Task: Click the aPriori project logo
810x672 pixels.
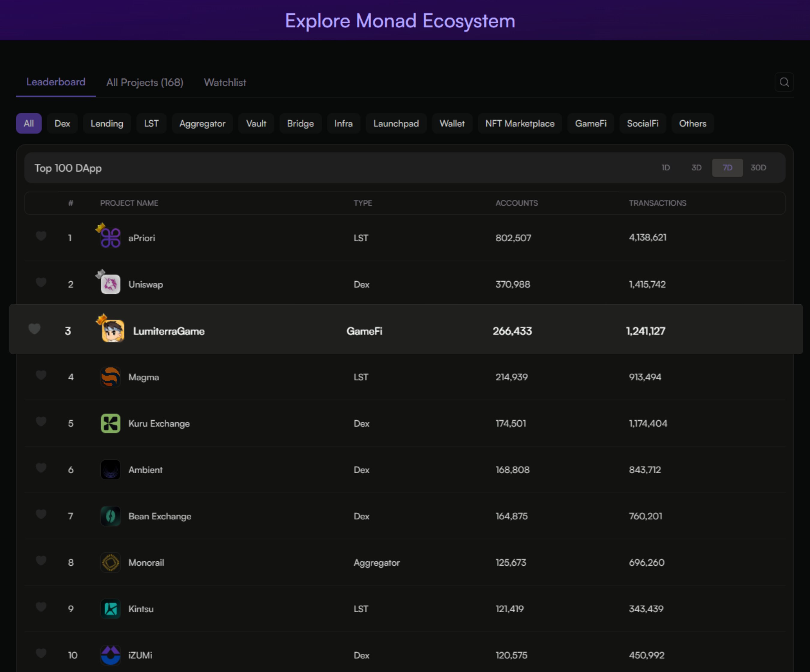Action: [x=110, y=237]
